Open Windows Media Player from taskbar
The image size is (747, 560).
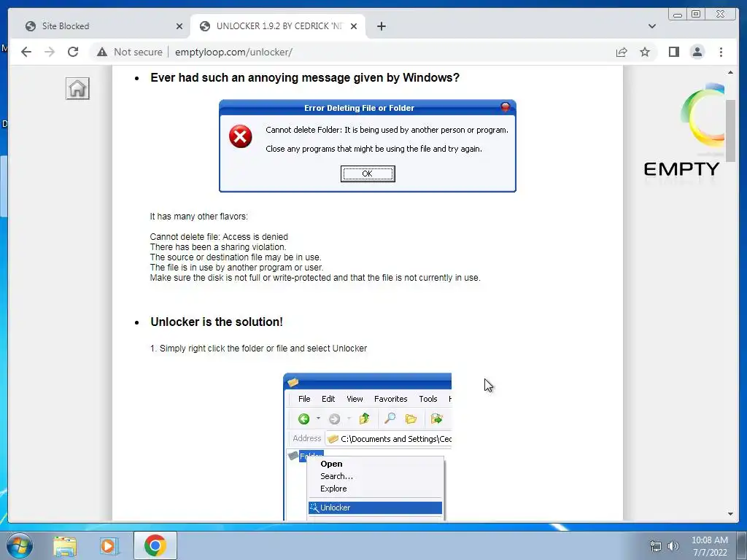(108, 546)
